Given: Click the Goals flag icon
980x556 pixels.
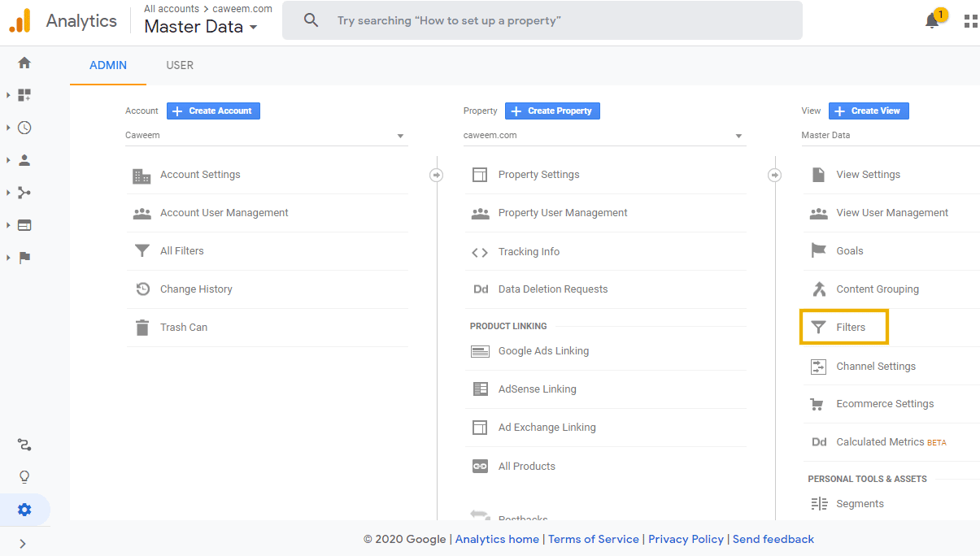Looking at the screenshot, I should coord(818,251).
